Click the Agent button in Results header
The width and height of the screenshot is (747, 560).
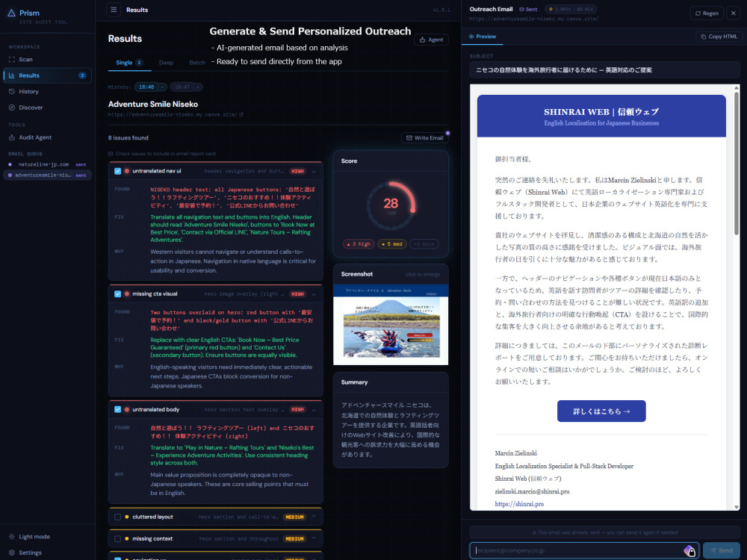(x=431, y=40)
